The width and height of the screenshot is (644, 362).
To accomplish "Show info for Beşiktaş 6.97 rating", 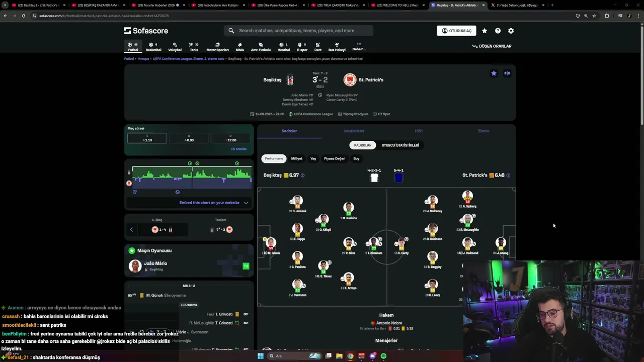I will point(302,175).
